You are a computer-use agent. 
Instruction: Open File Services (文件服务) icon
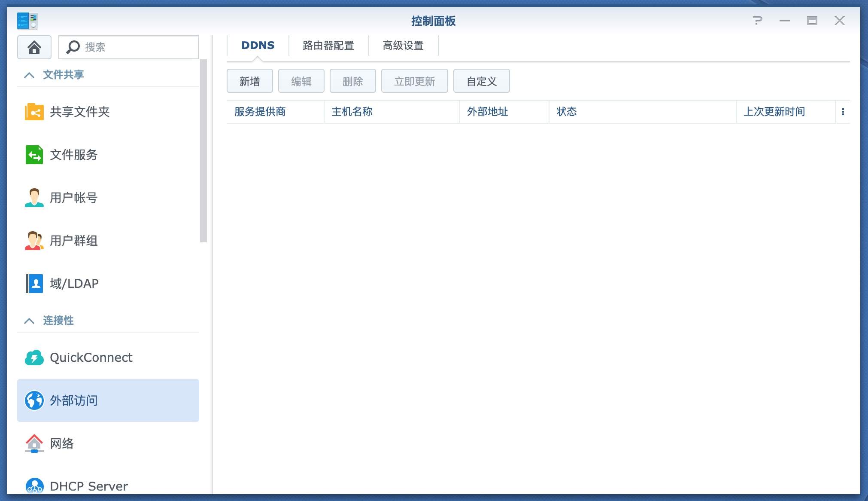(34, 155)
